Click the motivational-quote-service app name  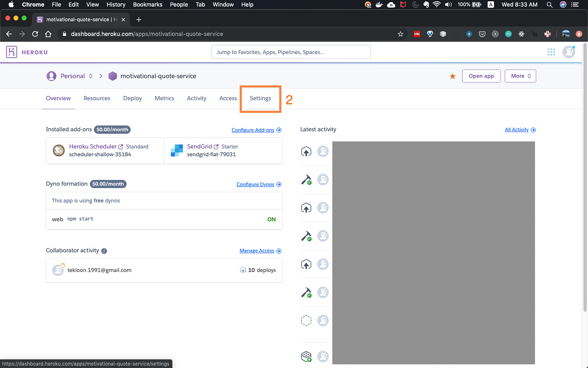tap(158, 76)
